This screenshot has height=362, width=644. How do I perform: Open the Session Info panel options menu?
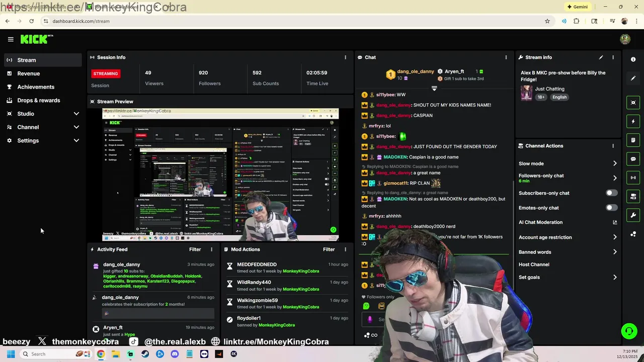(345, 57)
